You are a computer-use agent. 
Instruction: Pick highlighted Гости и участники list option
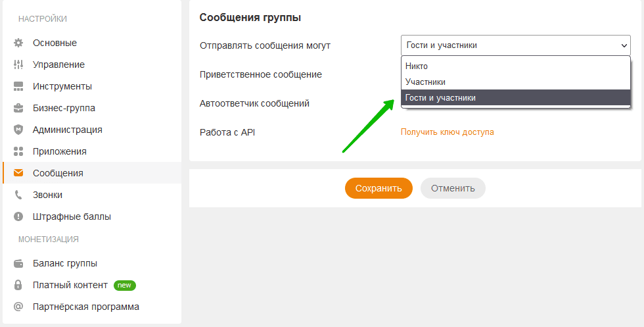click(x=440, y=97)
